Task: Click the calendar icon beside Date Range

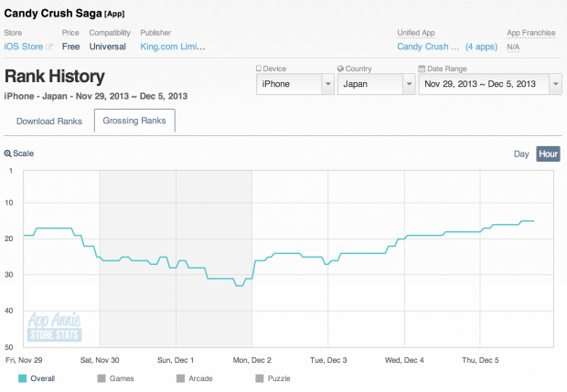Action: point(422,69)
